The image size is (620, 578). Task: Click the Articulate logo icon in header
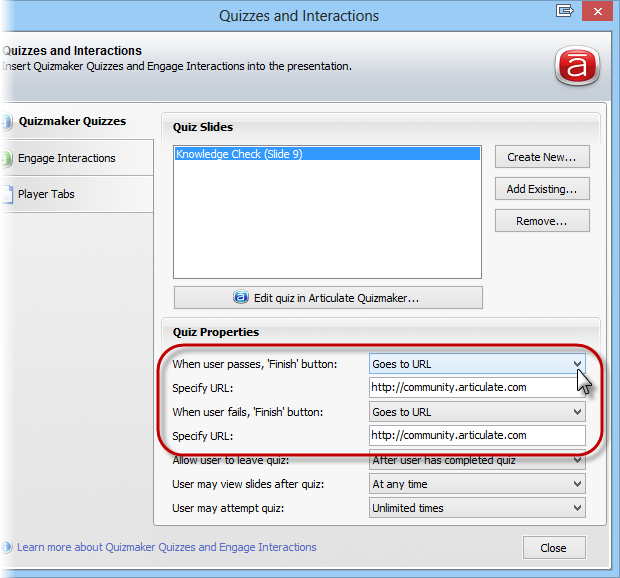click(x=577, y=66)
